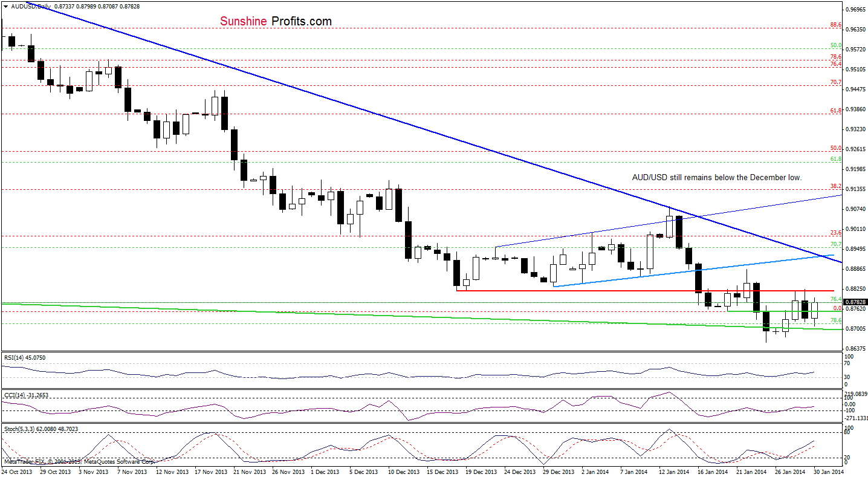Click the 219.0839 value on CCI scale
868x477 pixels.
coord(856,393)
